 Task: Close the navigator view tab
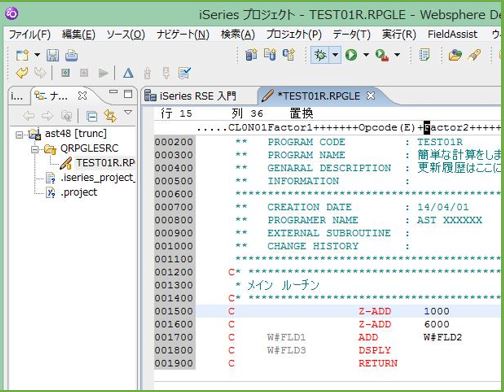82,96
